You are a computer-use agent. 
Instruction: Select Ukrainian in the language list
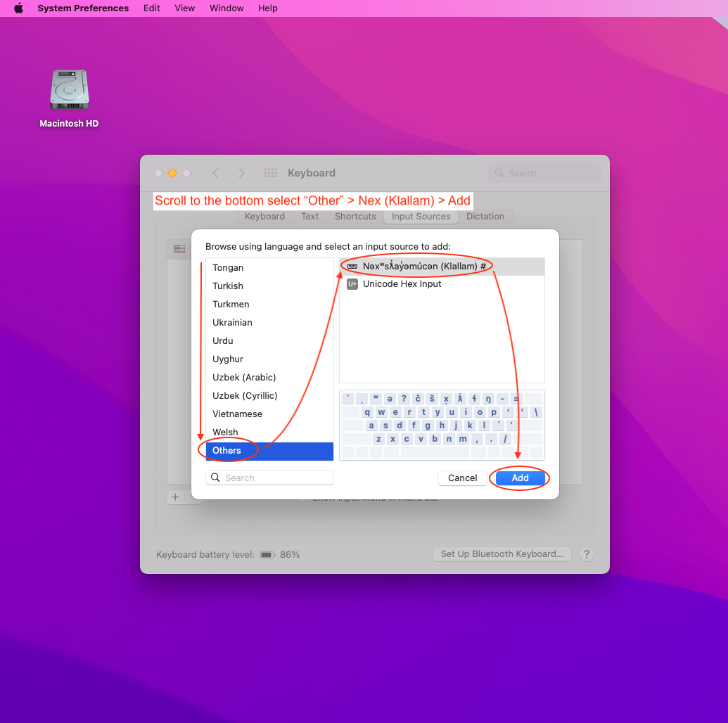coord(269,322)
